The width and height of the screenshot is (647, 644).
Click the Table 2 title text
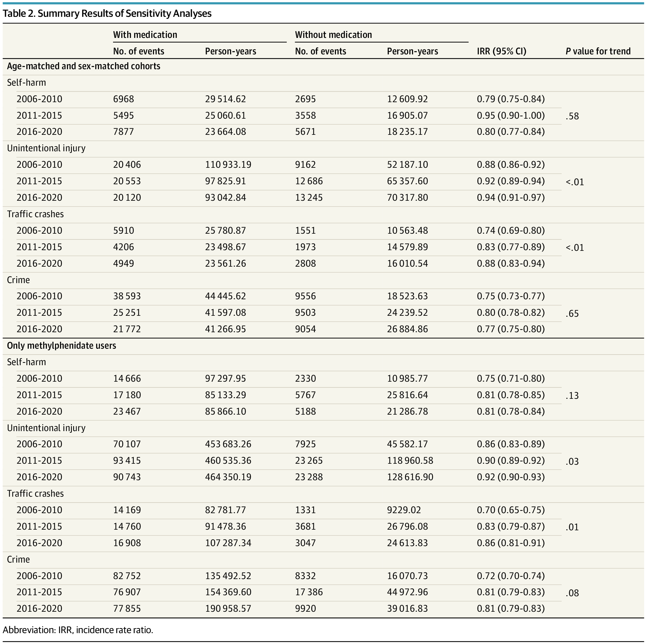tap(107, 14)
